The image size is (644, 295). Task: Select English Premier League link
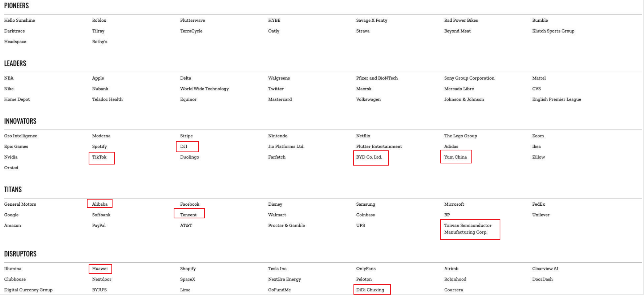[x=556, y=99]
